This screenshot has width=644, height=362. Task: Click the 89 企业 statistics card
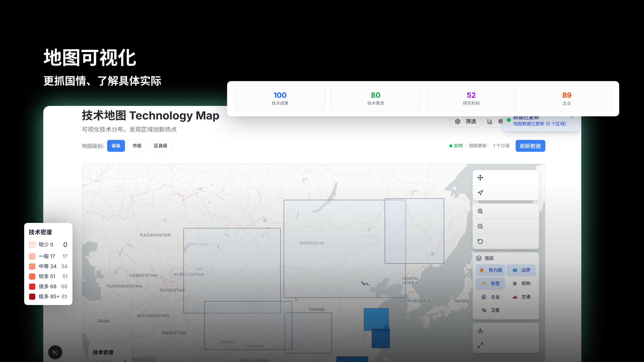[x=567, y=98]
